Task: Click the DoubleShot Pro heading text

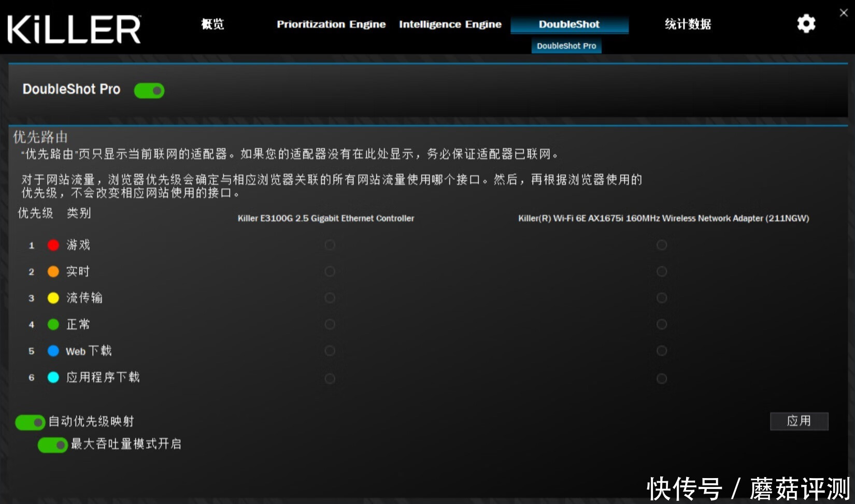Action: (x=72, y=89)
